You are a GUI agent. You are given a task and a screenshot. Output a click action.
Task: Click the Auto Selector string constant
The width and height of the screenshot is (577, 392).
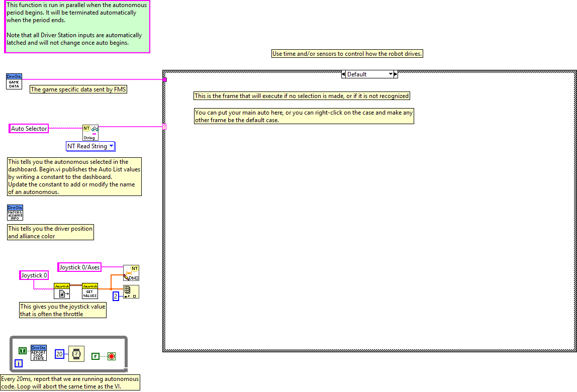(x=29, y=129)
